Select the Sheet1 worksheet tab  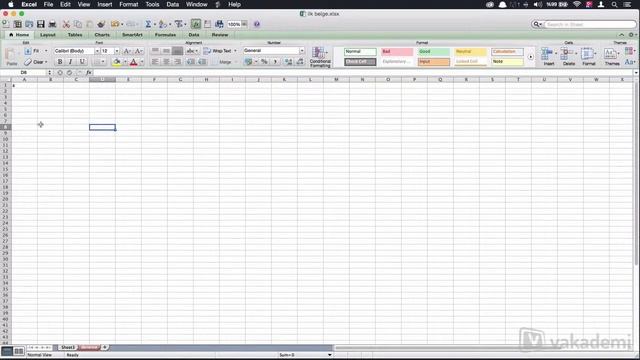[x=68, y=347]
